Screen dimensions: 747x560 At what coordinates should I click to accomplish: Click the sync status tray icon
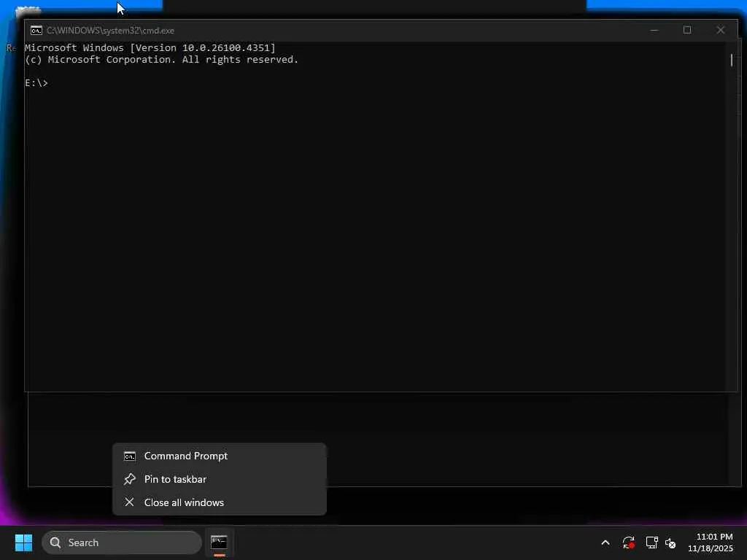pos(628,542)
